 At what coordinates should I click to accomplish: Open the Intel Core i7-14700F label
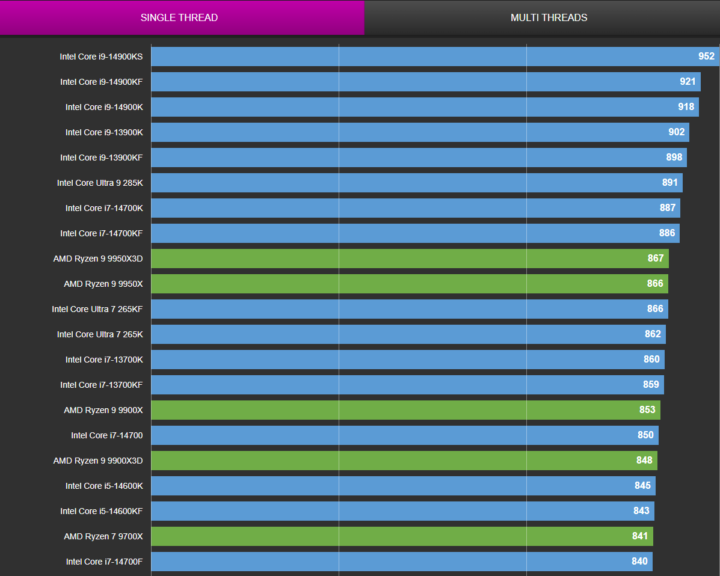click(x=104, y=561)
